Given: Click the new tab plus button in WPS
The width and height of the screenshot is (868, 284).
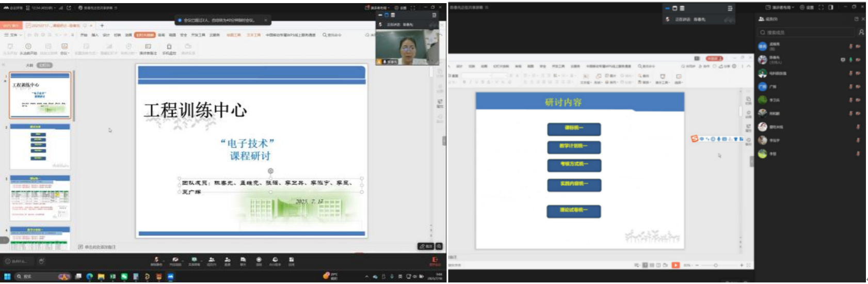Looking at the screenshot, I should (102, 25).
